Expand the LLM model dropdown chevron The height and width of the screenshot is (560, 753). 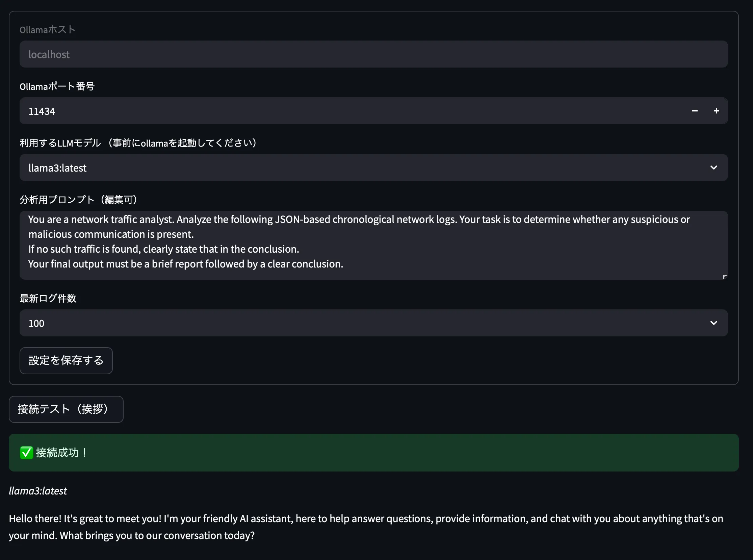click(x=714, y=168)
